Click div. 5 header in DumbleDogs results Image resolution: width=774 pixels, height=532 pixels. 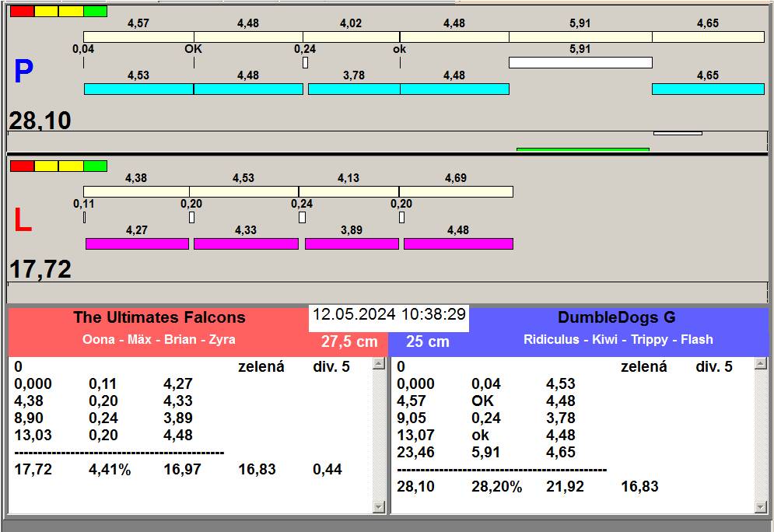[714, 366]
